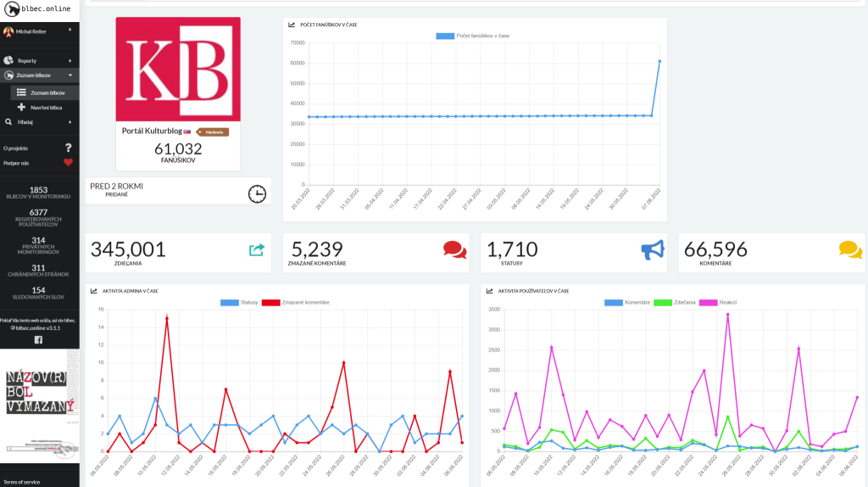
Task: Click the red speech bubbles icon
Action: (454, 250)
